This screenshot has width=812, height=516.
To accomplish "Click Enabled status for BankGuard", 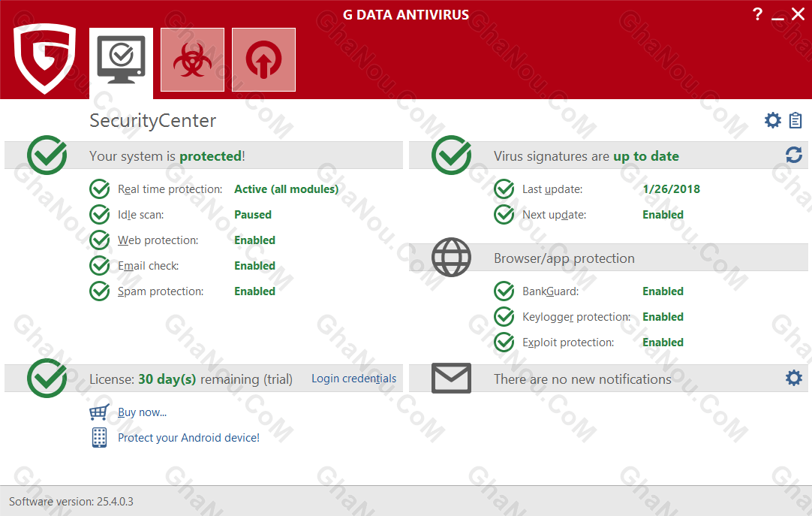I will [x=663, y=291].
